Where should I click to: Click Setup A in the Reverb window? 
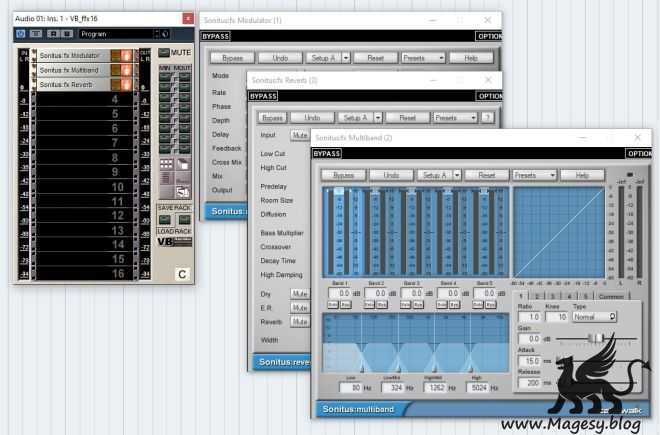coord(356,118)
